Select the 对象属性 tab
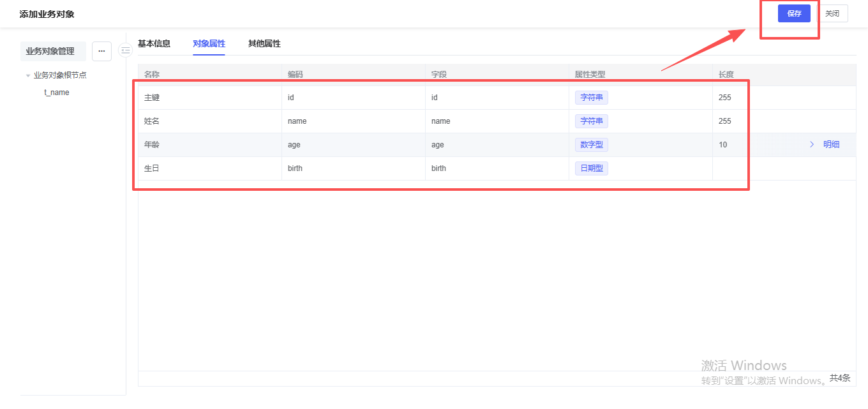The image size is (868, 409). point(209,44)
